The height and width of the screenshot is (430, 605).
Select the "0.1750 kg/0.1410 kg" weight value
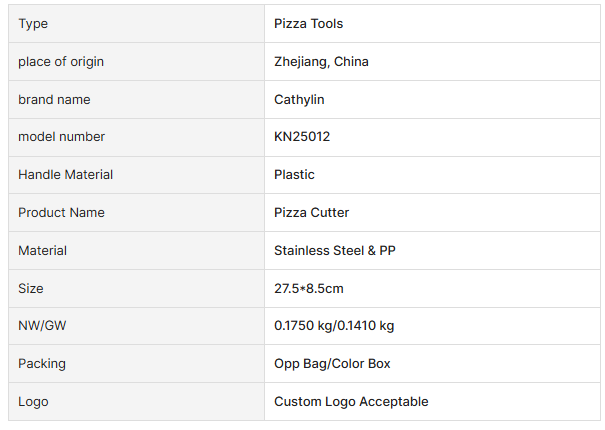[x=334, y=326]
